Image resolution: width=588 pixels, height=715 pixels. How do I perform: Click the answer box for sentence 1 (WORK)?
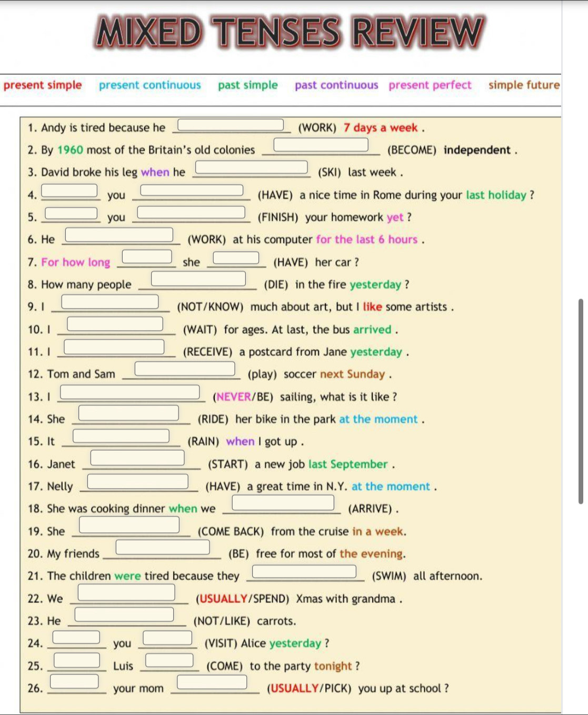231,125
